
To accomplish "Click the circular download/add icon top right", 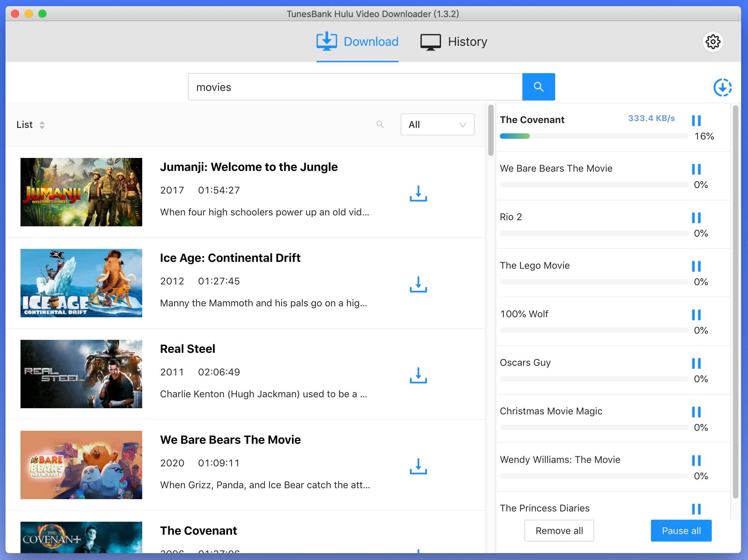I will pyautogui.click(x=722, y=87).
